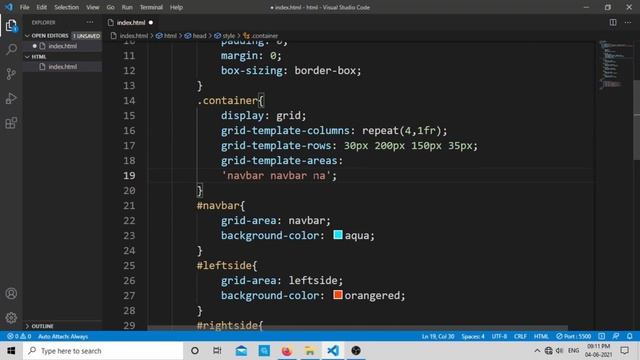Image resolution: width=640 pixels, height=360 pixels.
Task: Open the orangered color swatch picker
Action: pos(338,295)
